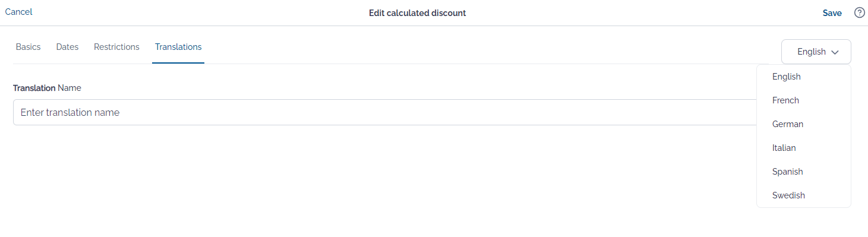Click the bold Translation word in the label
The image size is (868, 237).
click(34, 88)
